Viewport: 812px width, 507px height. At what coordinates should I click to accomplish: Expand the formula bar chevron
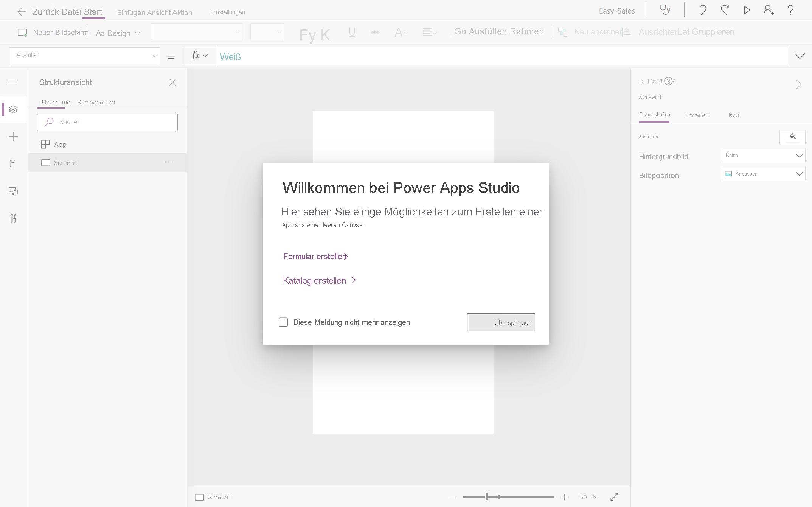800,56
